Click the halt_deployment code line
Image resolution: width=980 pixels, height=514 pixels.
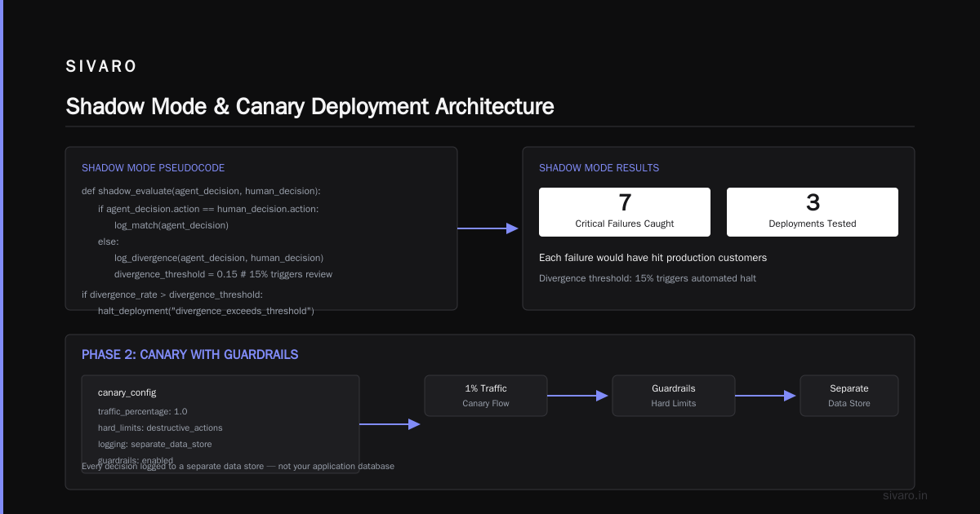click(x=206, y=311)
